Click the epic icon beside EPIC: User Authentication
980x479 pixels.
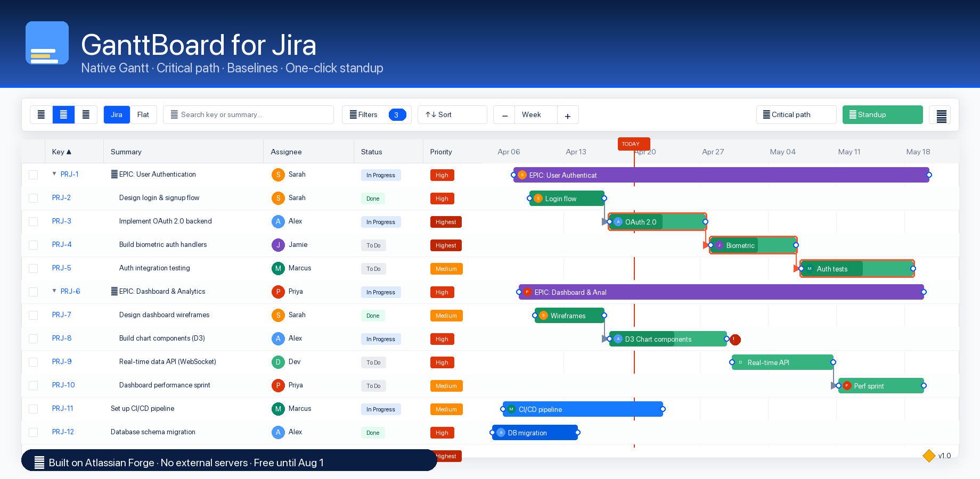pyautogui.click(x=114, y=174)
